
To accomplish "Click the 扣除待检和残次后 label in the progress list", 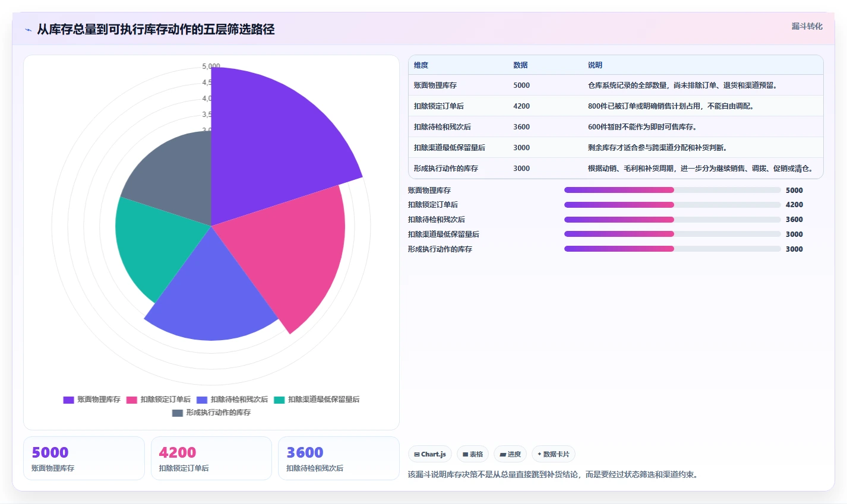I will [437, 220].
